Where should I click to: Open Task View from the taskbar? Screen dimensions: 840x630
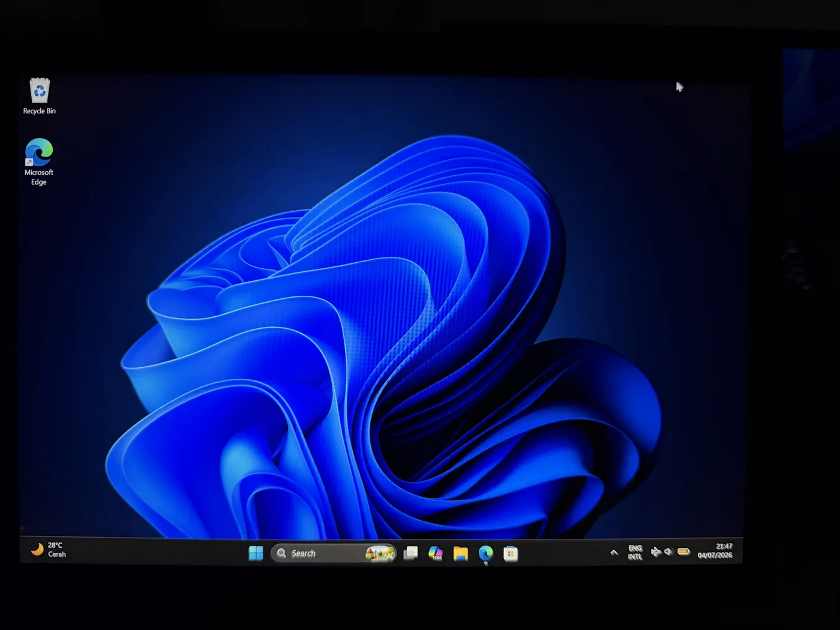click(x=410, y=553)
